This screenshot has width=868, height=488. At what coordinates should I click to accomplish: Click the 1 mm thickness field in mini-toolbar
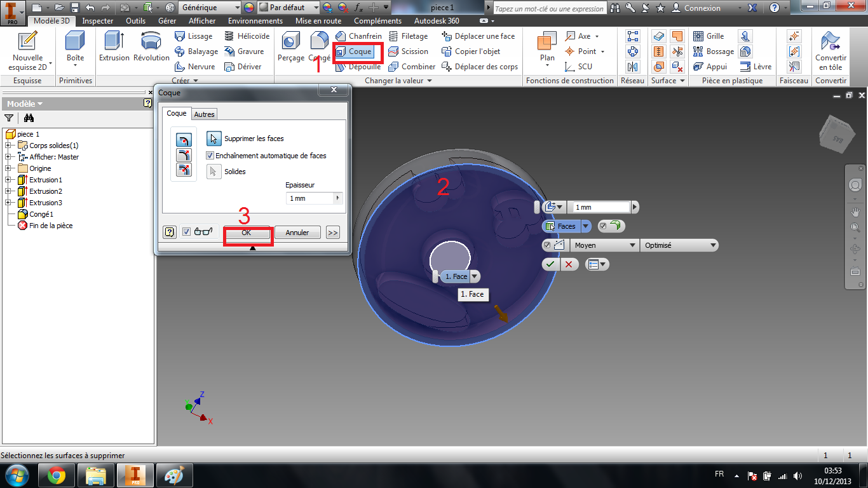pyautogui.click(x=601, y=207)
